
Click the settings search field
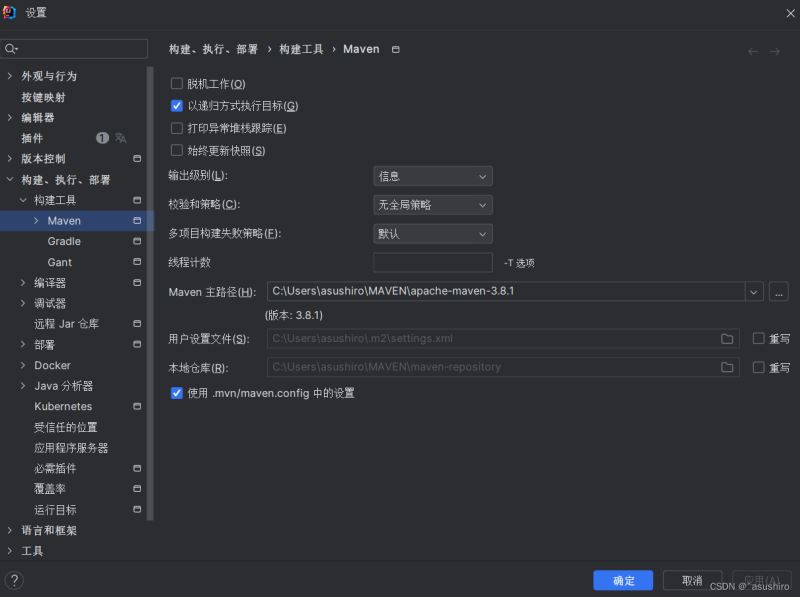(74, 49)
